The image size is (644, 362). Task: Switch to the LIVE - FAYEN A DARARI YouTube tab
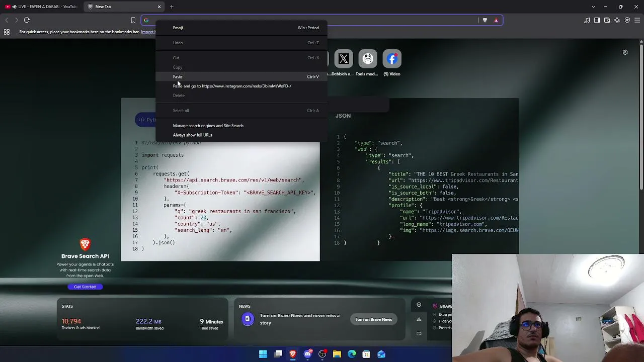point(41,7)
